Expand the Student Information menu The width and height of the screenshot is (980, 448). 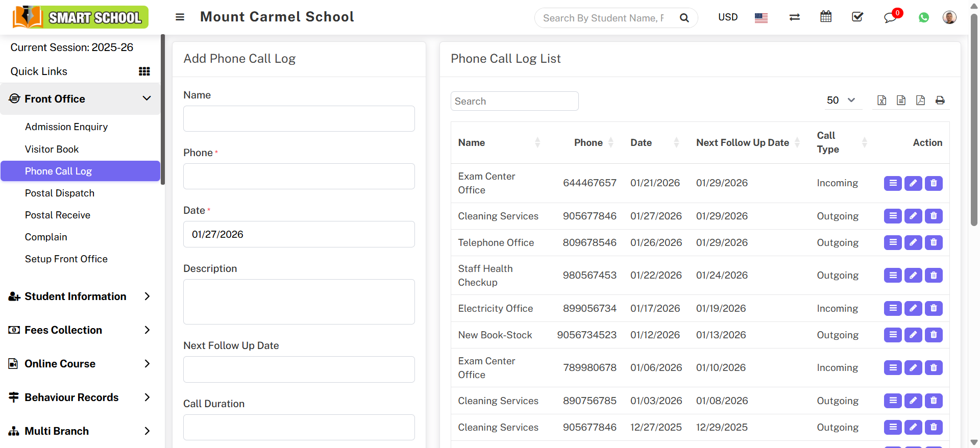[80, 296]
